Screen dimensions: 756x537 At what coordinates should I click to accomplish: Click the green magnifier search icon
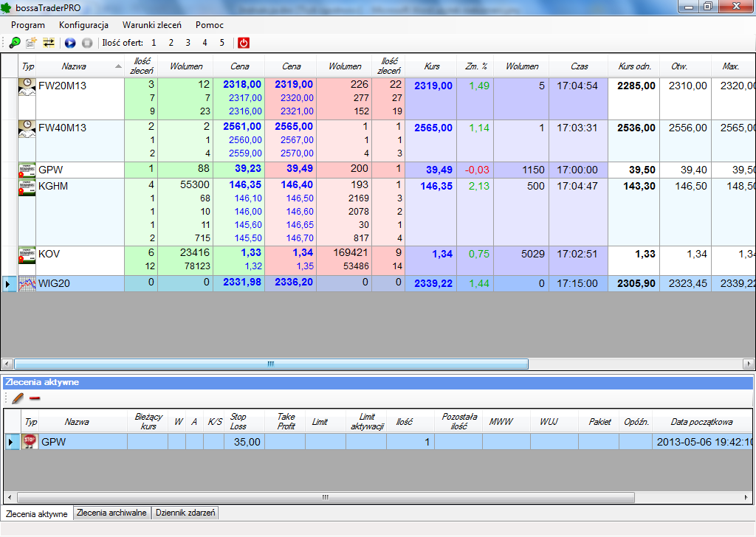(x=15, y=43)
